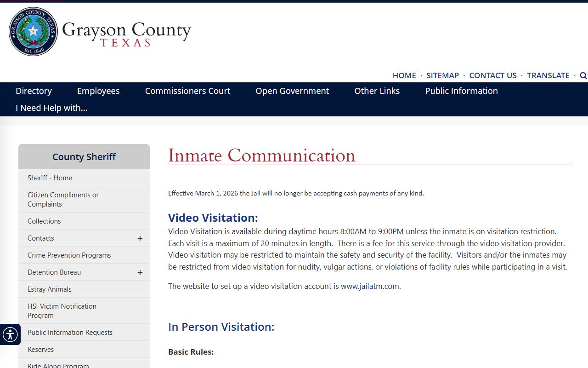Open the Directory menu
588x368 pixels.
coord(34,91)
